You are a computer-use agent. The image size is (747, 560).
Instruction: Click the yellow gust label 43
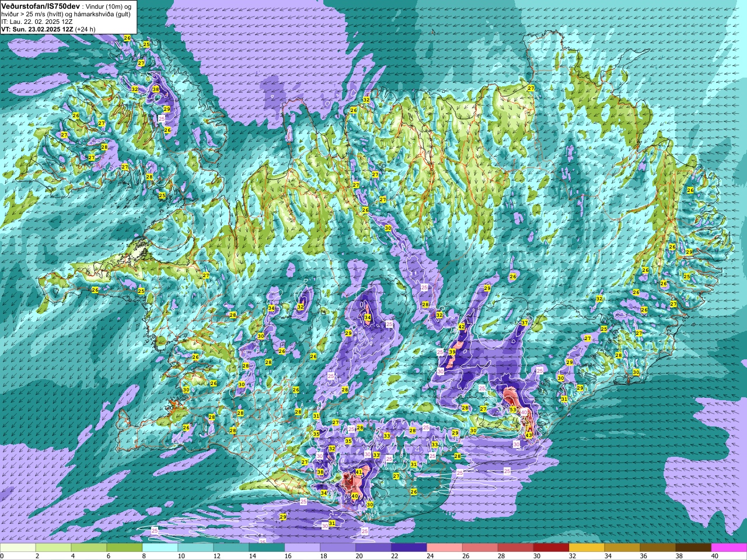(528, 435)
